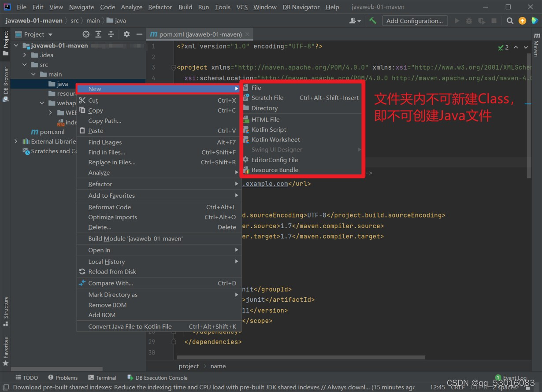Screen dimensions: 542x392
Task: Click Collapse All icon in Project panel
Action: click(x=111, y=34)
